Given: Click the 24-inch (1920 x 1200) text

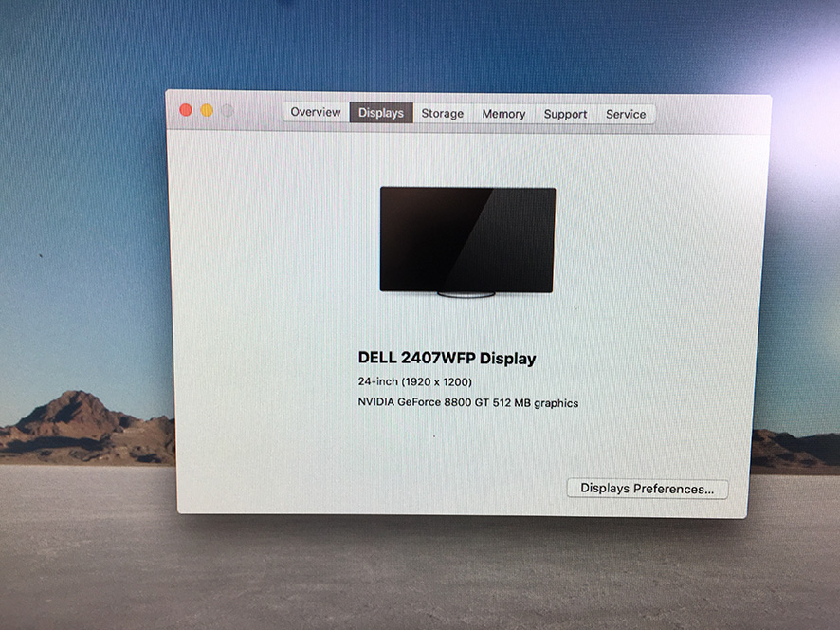Looking at the screenshot, I should (414, 381).
